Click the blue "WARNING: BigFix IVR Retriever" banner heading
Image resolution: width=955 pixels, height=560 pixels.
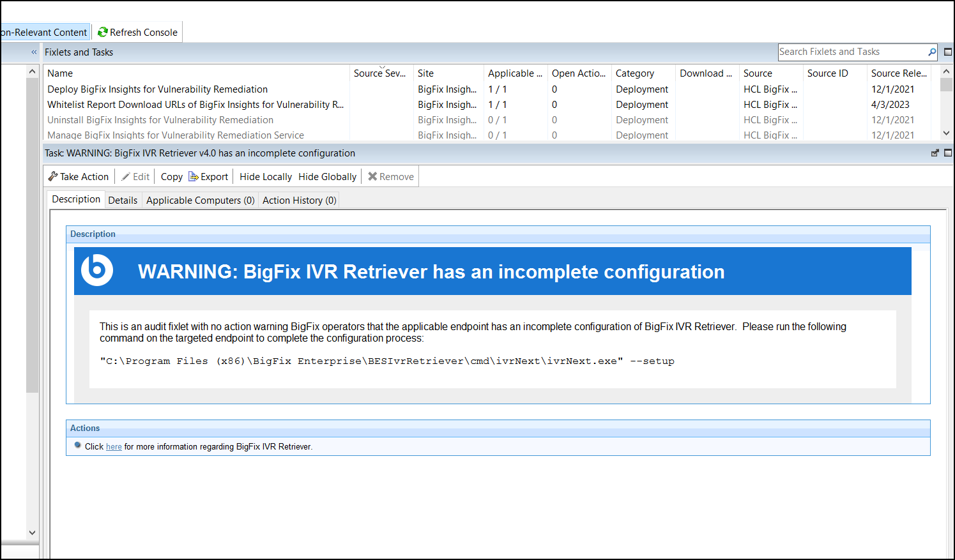point(431,272)
